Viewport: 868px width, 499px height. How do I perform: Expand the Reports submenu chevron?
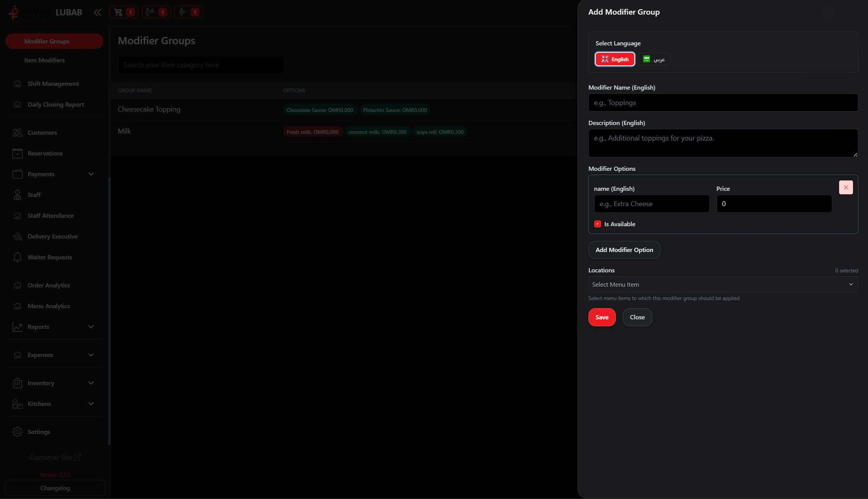click(x=91, y=327)
